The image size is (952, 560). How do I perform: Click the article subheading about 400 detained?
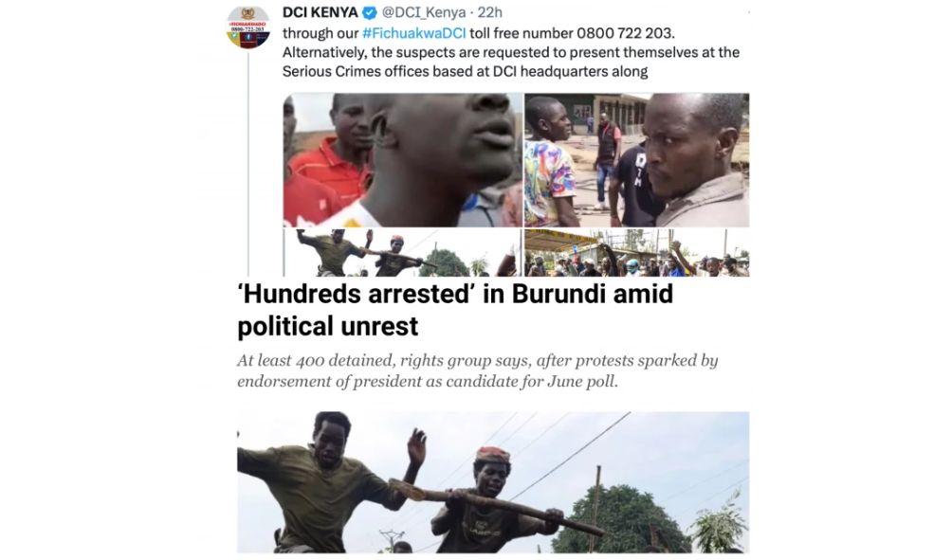point(478,370)
